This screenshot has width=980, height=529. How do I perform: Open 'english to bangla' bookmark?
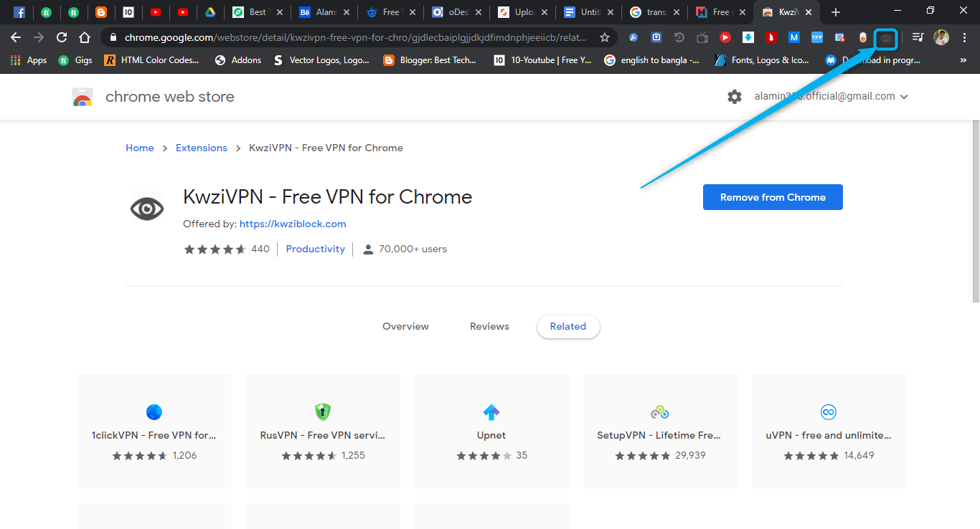[x=652, y=60]
